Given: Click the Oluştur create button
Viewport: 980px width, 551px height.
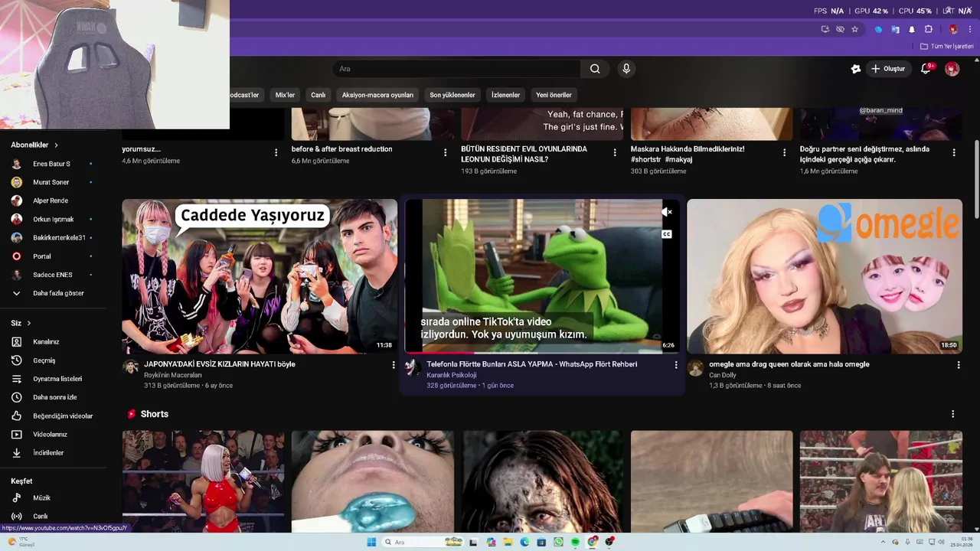Looking at the screenshot, I should click(x=888, y=69).
